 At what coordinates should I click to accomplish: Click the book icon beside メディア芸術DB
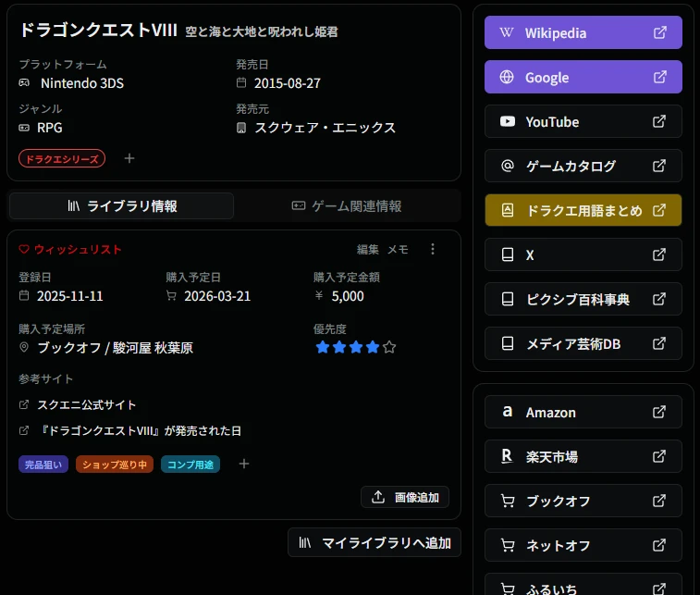pyautogui.click(x=507, y=343)
